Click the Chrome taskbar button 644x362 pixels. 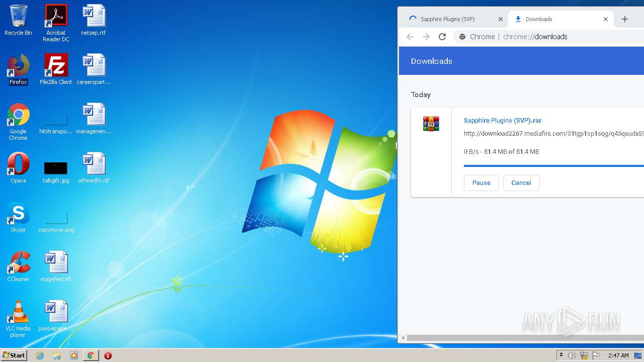pos(91,355)
